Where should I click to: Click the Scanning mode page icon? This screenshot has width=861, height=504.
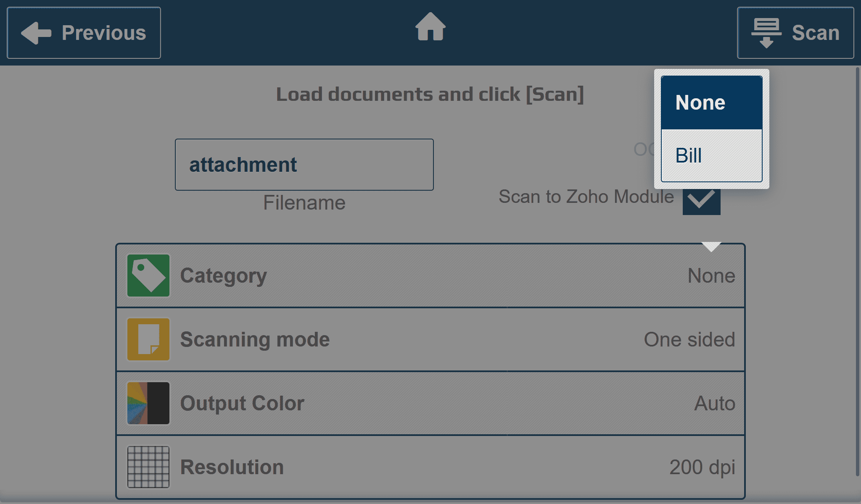148,339
